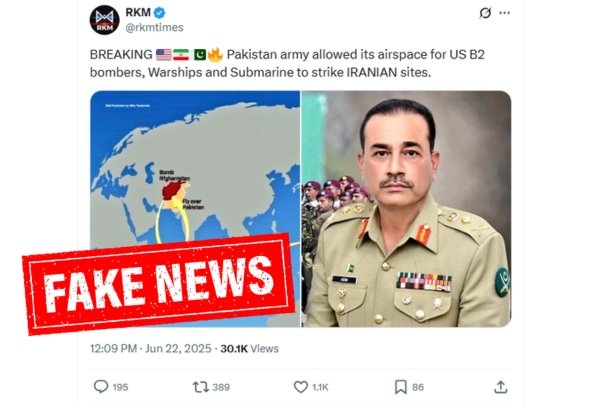Click the 1.1K likes count
604x404 pixels.
pos(320,387)
